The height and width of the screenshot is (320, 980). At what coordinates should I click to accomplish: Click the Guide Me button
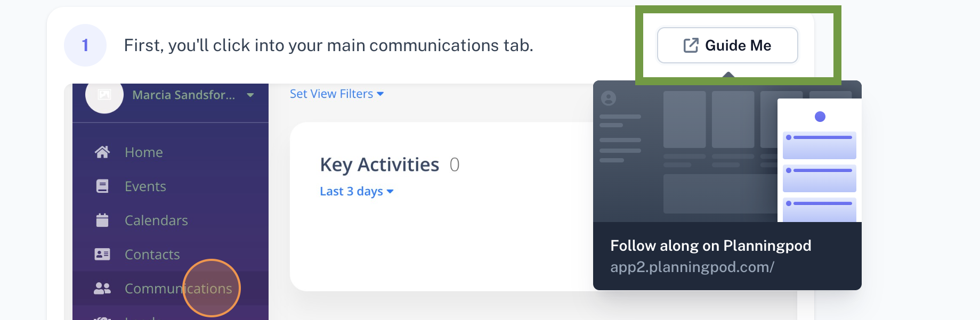click(727, 45)
